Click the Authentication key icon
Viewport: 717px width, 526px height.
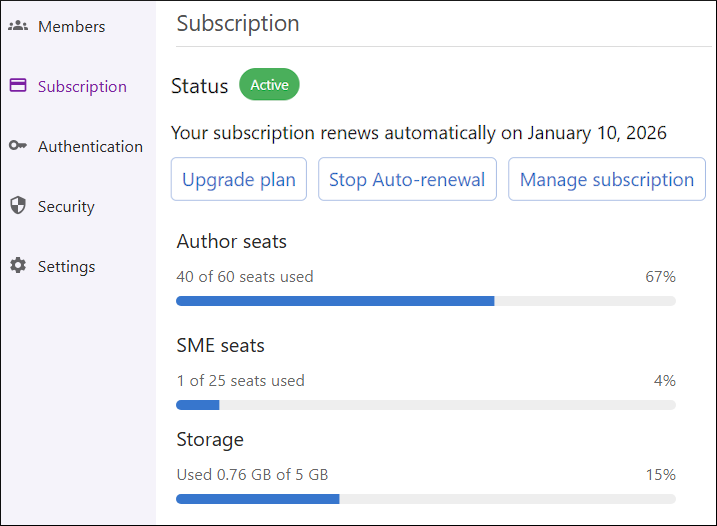pyautogui.click(x=18, y=146)
